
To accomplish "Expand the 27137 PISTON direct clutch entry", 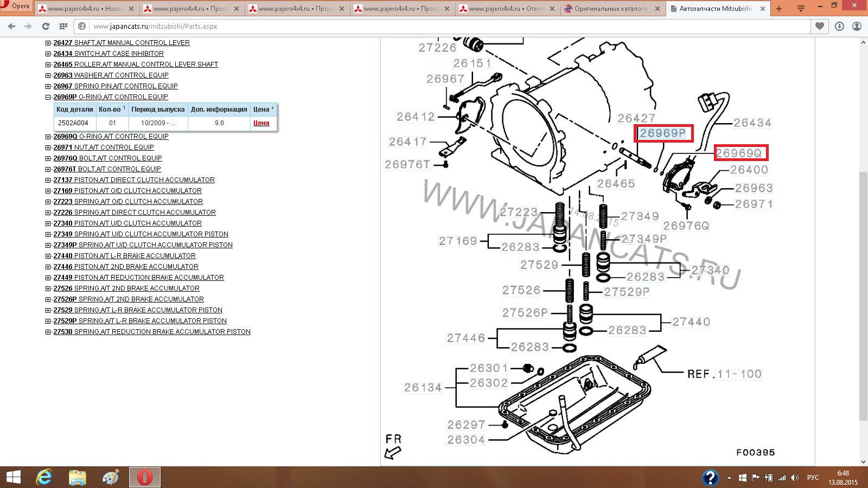I will click(x=48, y=180).
